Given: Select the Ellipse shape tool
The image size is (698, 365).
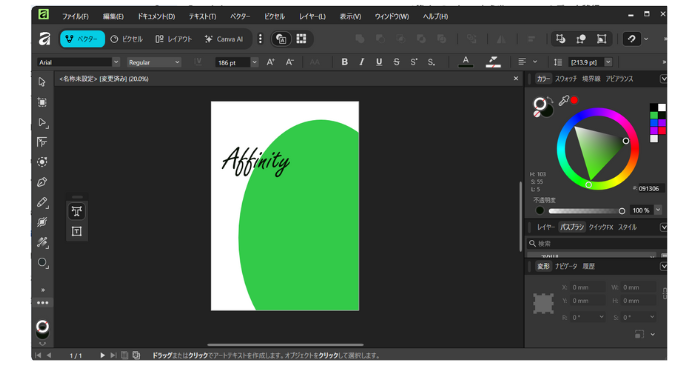Looking at the screenshot, I should pos(42,263).
